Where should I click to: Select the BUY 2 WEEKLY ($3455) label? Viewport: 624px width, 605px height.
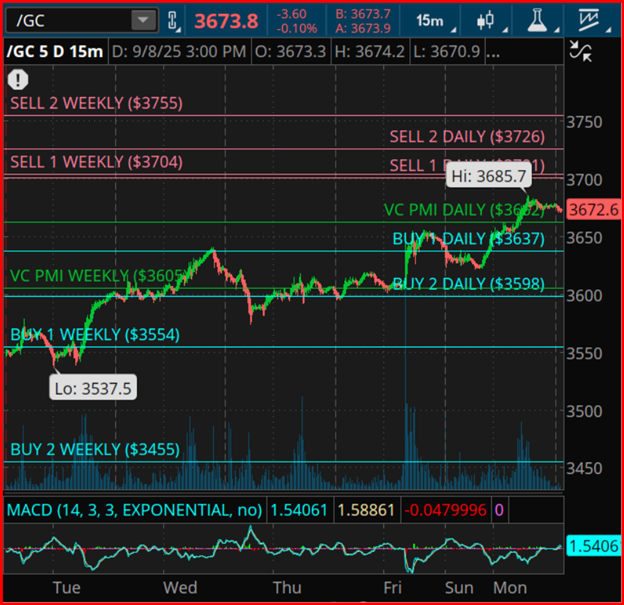click(x=95, y=449)
